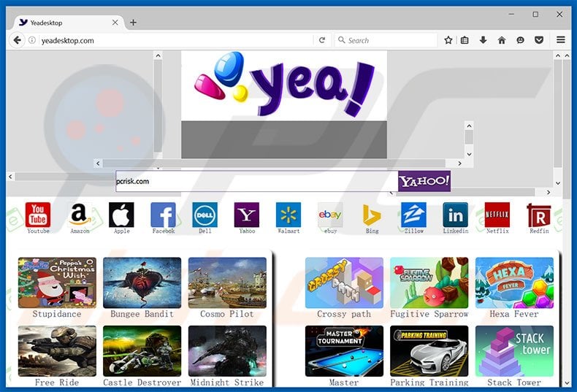
Task: Click the down arrow of the small scrollbar right of the logo
Action: (x=469, y=154)
